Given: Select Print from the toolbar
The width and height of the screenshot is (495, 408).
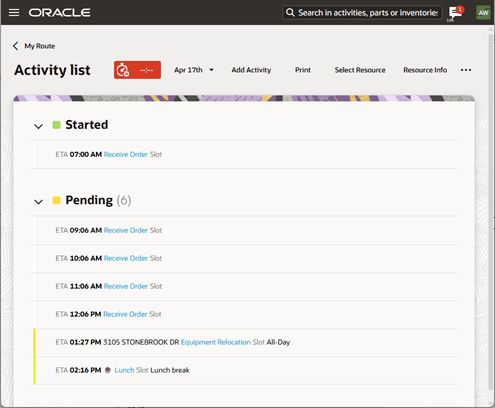Looking at the screenshot, I should (x=303, y=70).
